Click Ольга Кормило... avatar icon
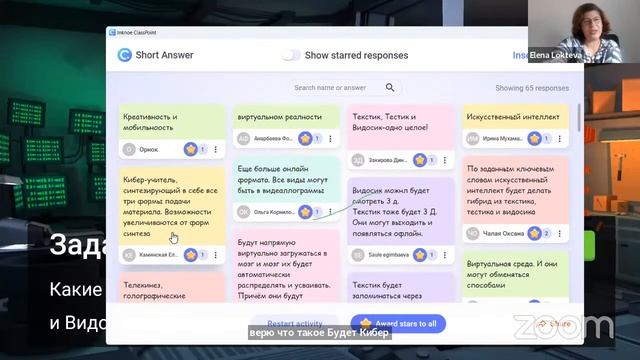Screen dimensions: 640x360 (244, 212)
